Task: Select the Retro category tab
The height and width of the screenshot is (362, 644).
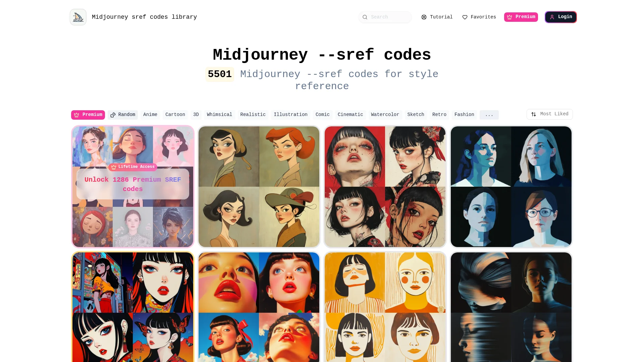Action: pyautogui.click(x=439, y=115)
